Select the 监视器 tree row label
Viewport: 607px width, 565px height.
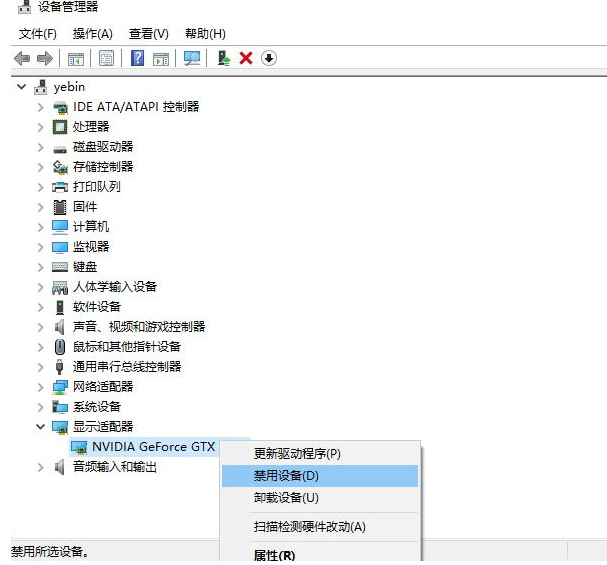pos(91,247)
